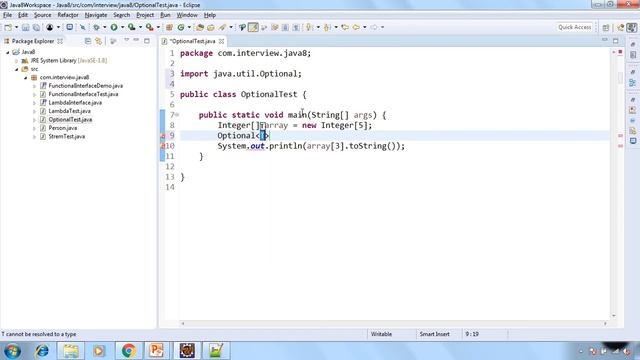
Task: Collapse the src folder node
Action: tap(17, 69)
